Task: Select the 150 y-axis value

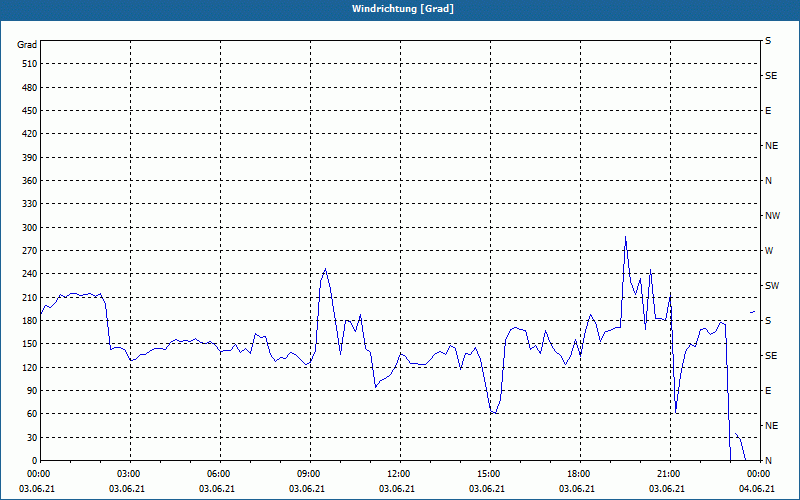Action: tap(30, 344)
